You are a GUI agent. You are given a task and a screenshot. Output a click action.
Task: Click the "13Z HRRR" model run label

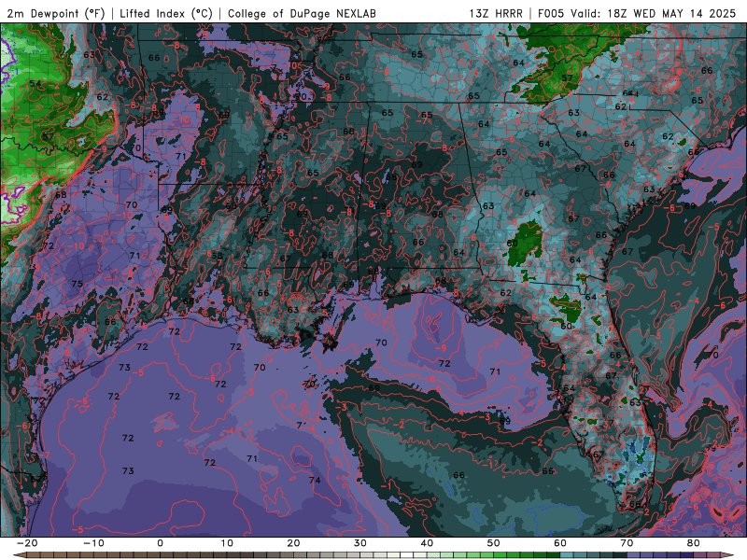[x=496, y=13]
